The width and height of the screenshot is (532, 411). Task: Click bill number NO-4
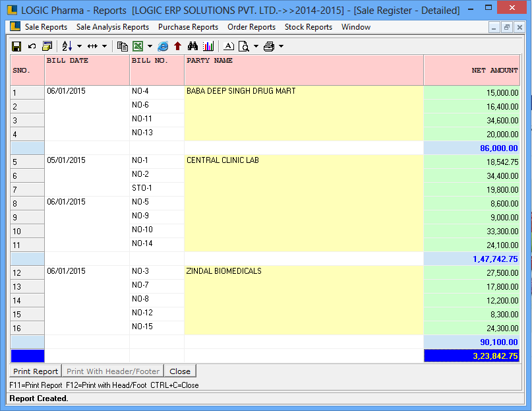pyautogui.click(x=140, y=91)
